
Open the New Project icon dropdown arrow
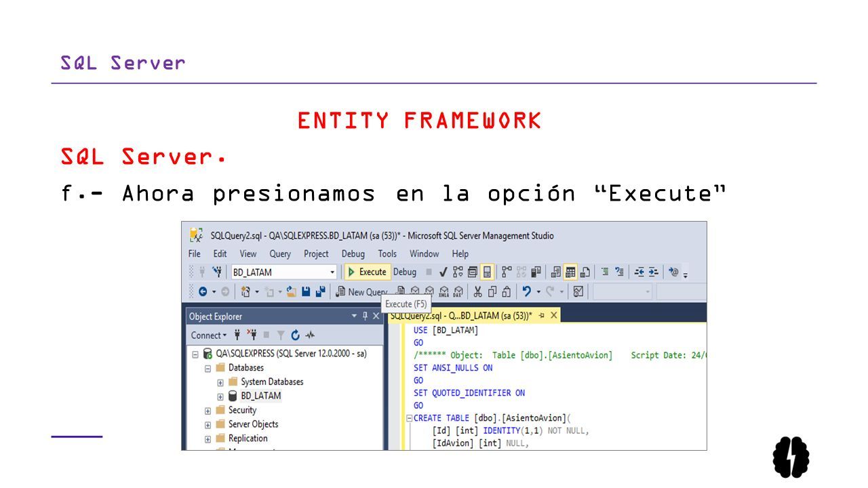(257, 292)
